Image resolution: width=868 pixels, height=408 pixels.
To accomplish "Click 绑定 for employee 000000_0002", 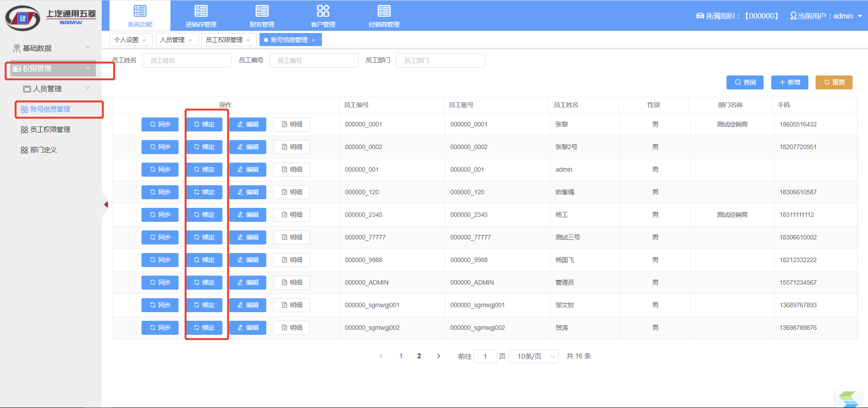I will click(204, 147).
